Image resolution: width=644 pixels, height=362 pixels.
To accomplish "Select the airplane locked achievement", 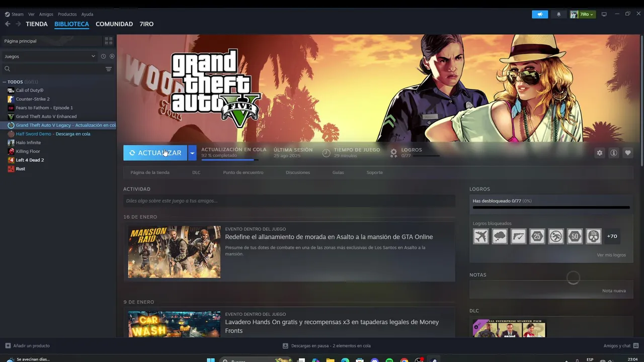I will click(481, 236).
